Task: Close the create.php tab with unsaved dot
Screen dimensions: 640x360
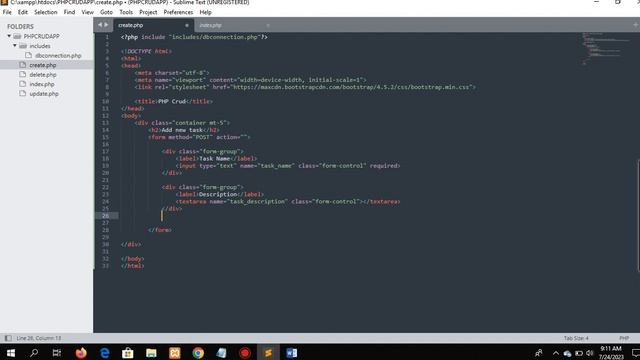Action: 187,25
